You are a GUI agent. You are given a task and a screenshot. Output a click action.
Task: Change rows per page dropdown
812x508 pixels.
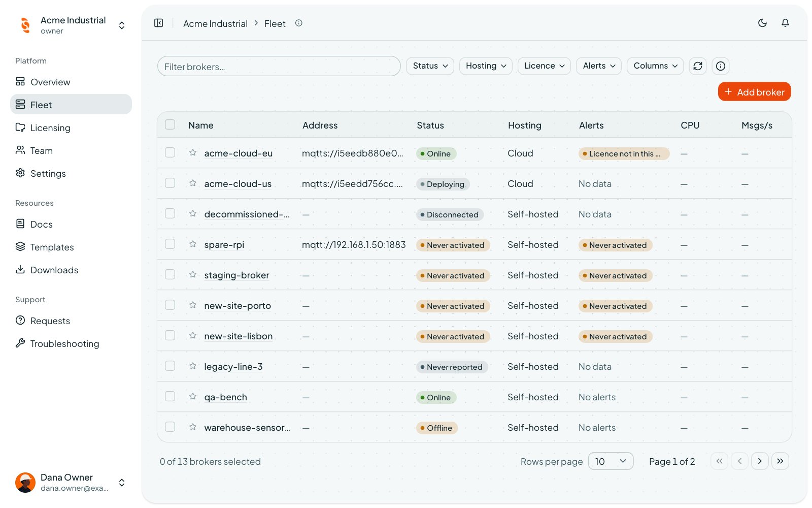[611, 461]
